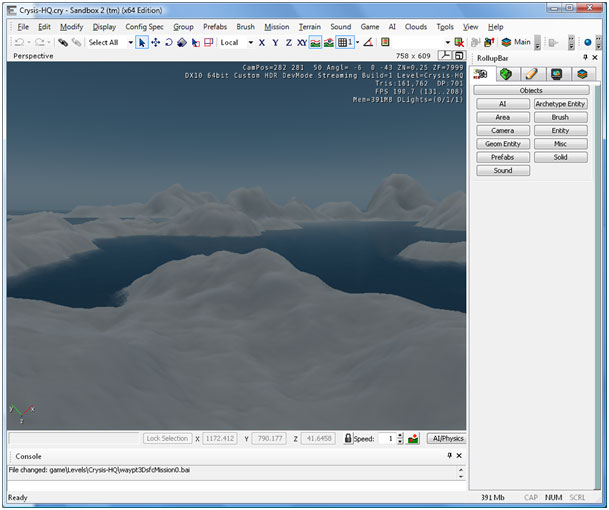Viewport: 609px width, 510px height.
Task: Click the Solid object button
Action: pyautogui.click(x=560, y=157)
